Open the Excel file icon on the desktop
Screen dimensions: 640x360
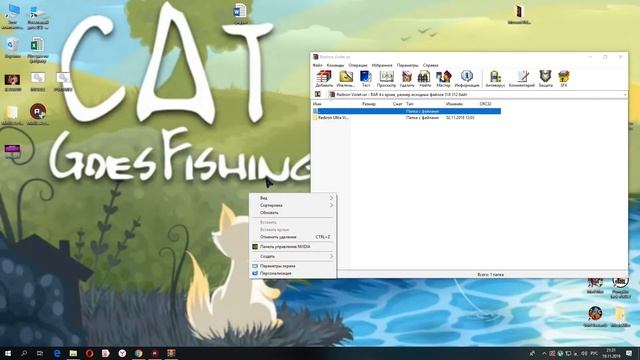coord(37,50)
